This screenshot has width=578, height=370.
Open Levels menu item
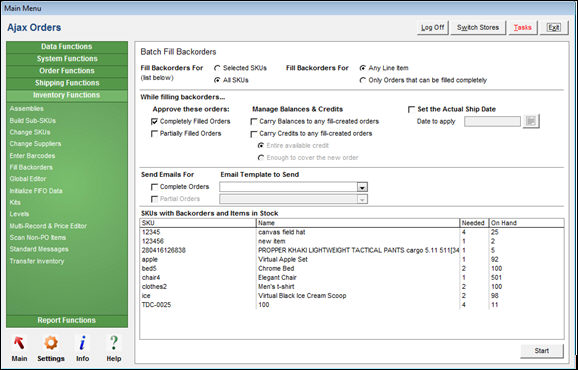[19, 214]
